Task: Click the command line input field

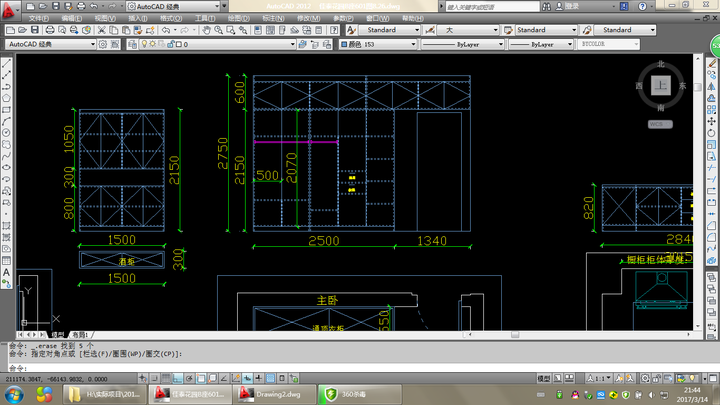Action: [360, 368]
